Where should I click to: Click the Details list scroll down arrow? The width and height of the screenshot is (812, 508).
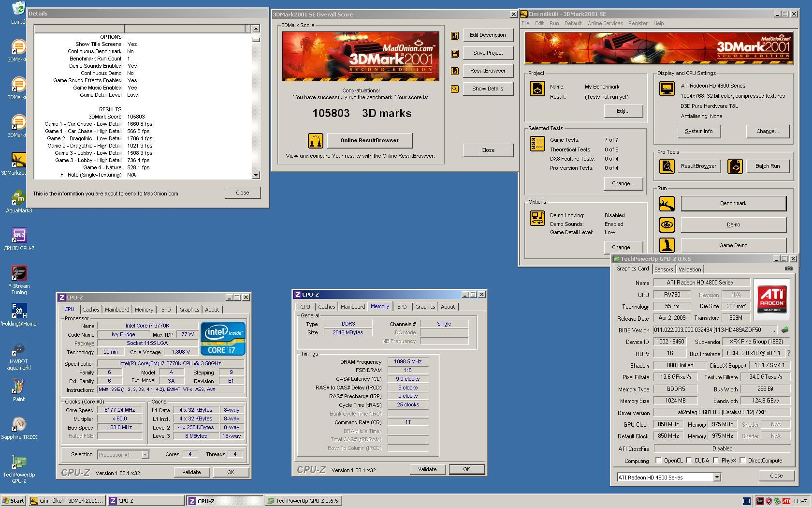256,175
